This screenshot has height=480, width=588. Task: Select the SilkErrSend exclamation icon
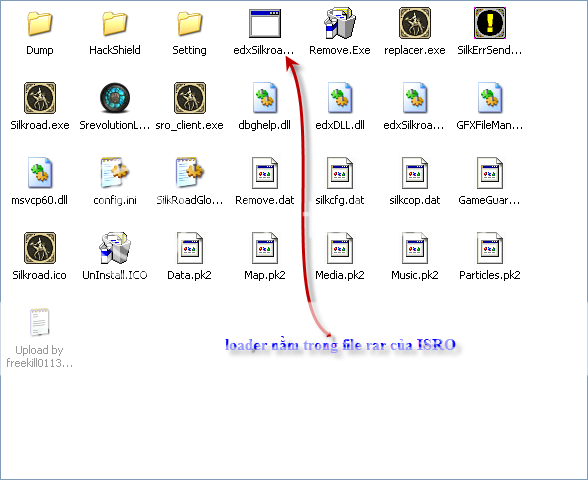coord(490,23)
